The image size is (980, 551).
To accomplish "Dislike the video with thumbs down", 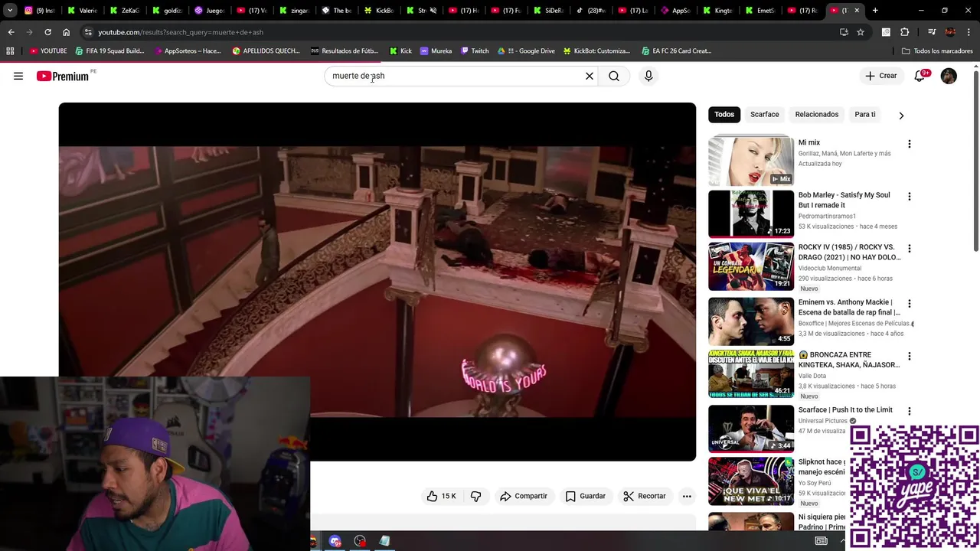I will coord(475,496).
